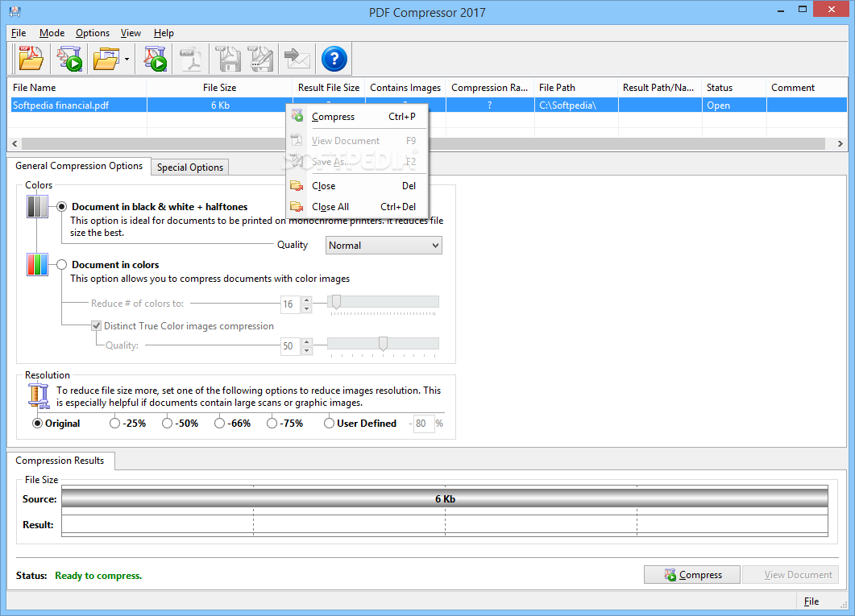Choose Save As F2 in the context menu
Viewport: 855px width, 616px height.
tap(357, 161)
